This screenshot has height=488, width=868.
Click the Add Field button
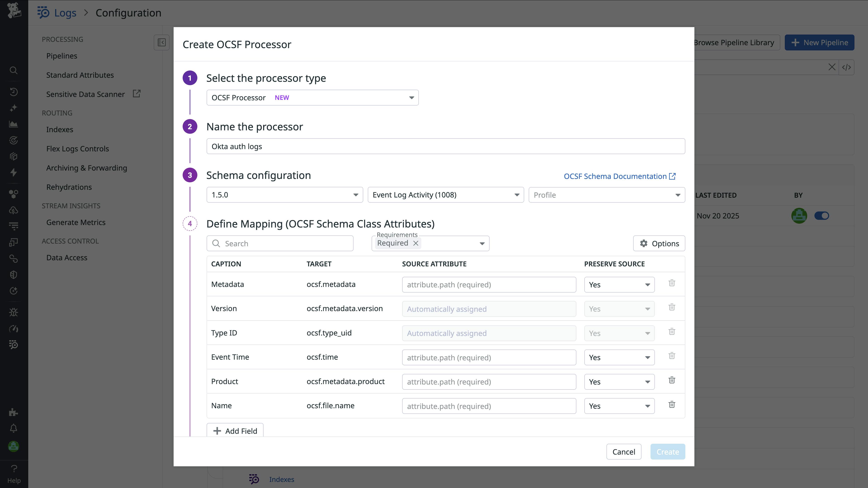[235, 430]
